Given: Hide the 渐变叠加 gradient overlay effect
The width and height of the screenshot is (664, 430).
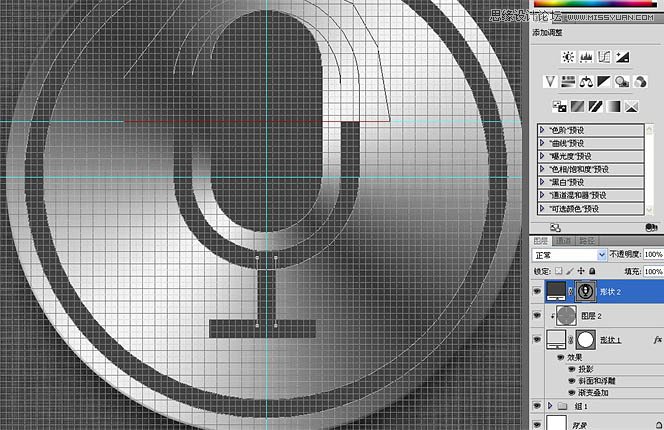Looking at the screenshot, I should tap(572, 393).
